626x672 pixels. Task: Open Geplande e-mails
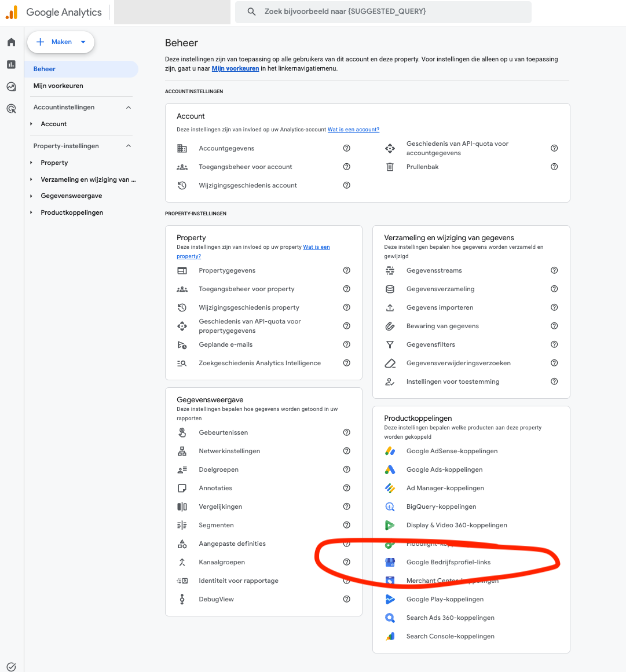(x=225, y=344)
